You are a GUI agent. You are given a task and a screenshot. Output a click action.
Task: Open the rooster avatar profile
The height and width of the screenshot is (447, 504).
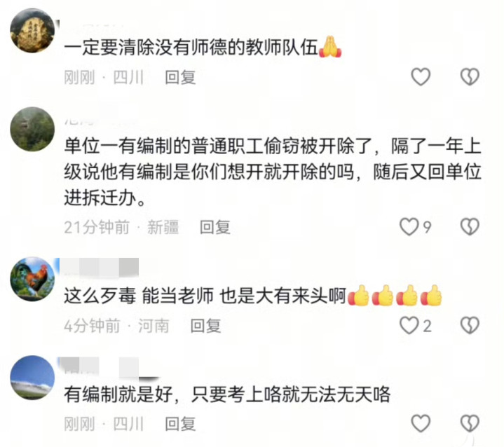pos(32,279)
